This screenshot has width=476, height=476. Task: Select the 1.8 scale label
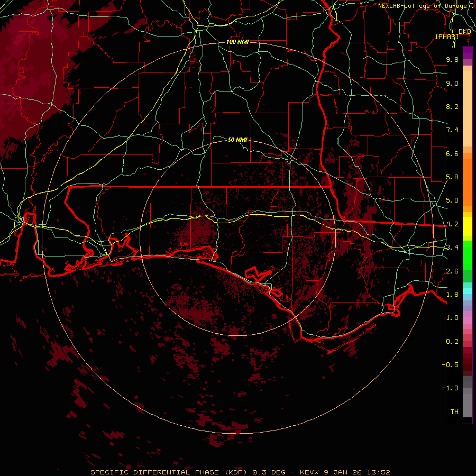tap(452, 295)
